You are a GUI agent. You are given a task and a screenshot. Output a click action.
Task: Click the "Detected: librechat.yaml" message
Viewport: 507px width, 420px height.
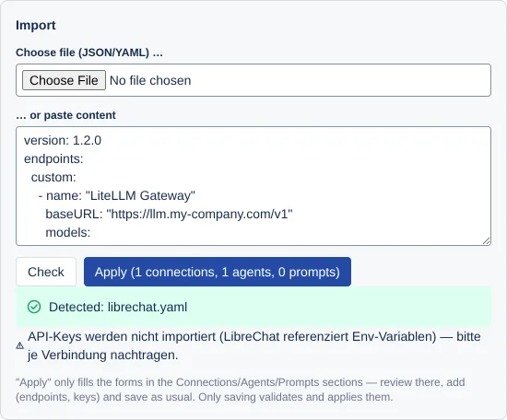[x=118, y=307]
